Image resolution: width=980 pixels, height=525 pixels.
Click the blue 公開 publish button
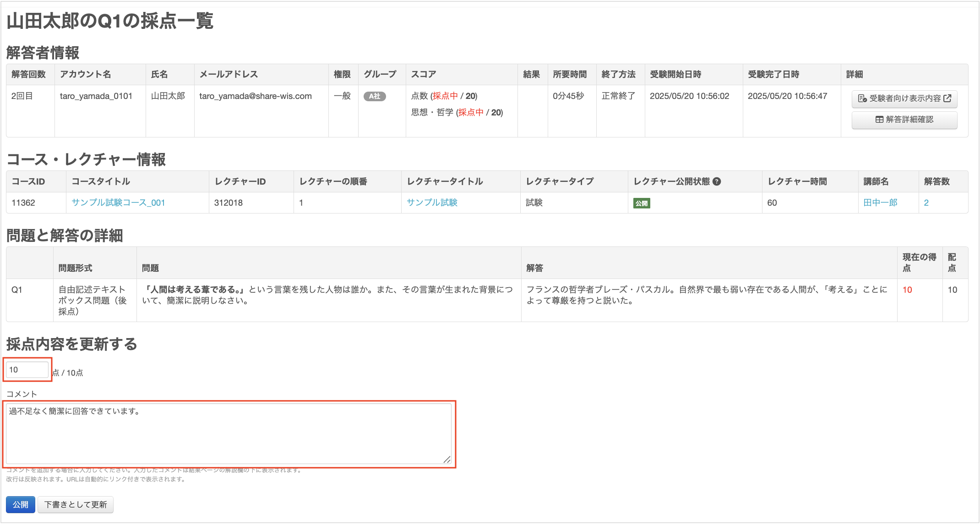pyautogui.click(x=21, y=504)
